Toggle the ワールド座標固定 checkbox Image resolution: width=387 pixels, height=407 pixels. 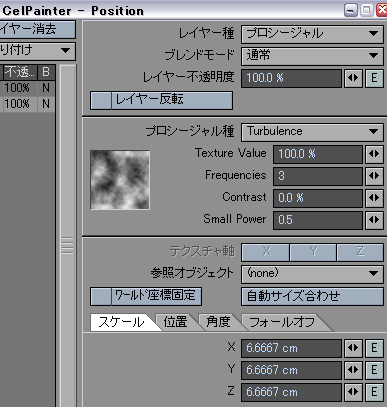(101, 296)
